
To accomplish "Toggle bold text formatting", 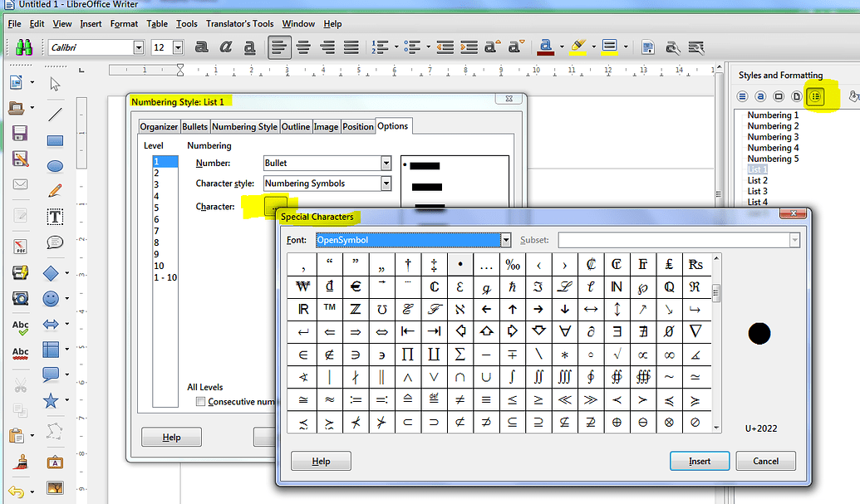I will [202, 47].
